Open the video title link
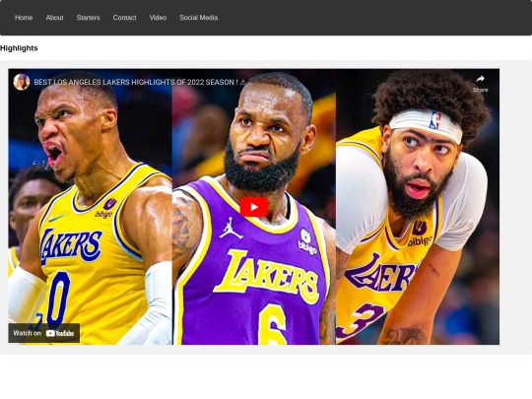532x399 pixels. tap(140, 82)
